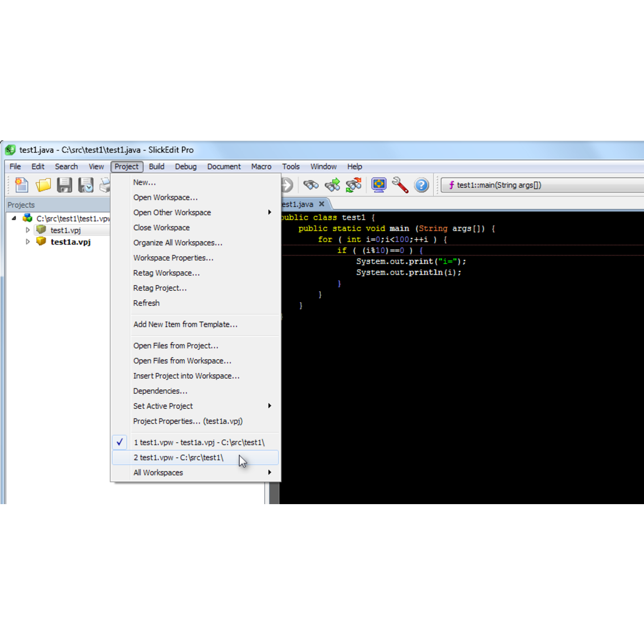Click the Replace binoculars icon
Viewport: 644px width, 644px height.
pos(354,185)
